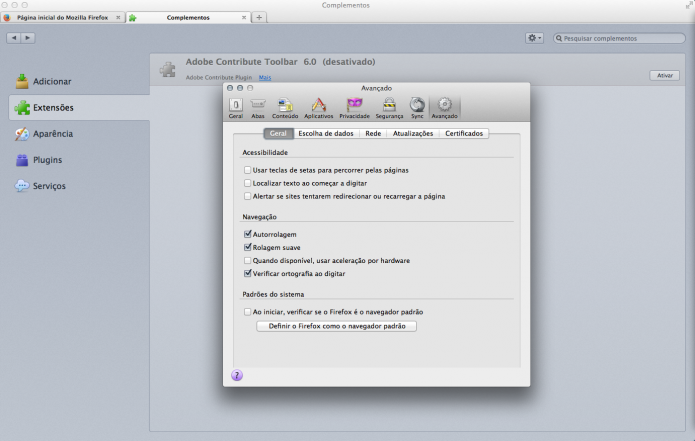695x441 pixels.
Task: Select Plugins in the add-ons sidebar
Action: click(39, 160)
